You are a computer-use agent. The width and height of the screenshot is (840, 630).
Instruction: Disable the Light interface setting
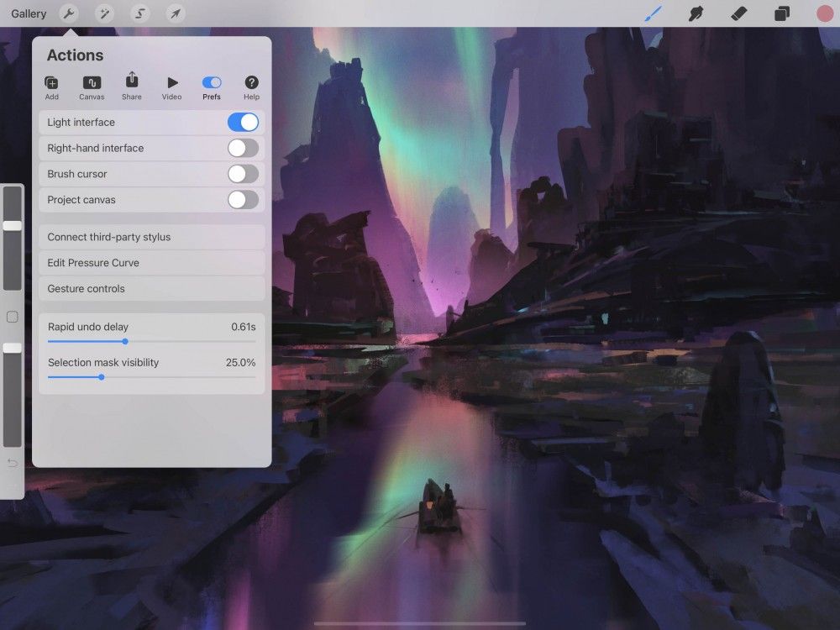click(x=244, y=122)
